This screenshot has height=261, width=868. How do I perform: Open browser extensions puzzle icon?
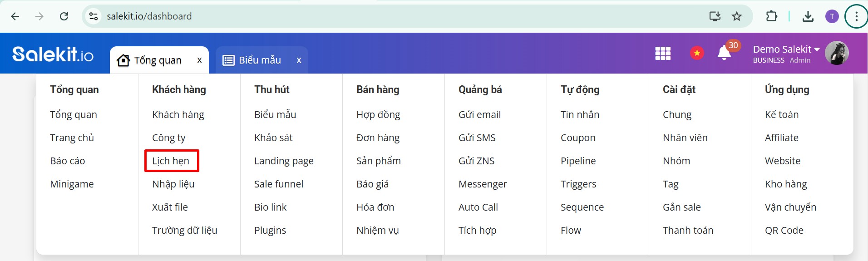pyautogui.click(x=771, y=16)
